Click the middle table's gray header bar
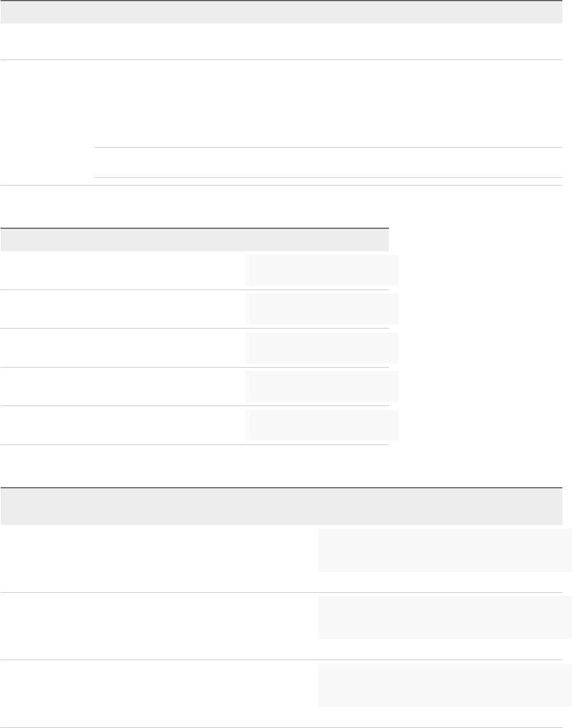Viewport: 572px width, 728px height. coord(194,240)
